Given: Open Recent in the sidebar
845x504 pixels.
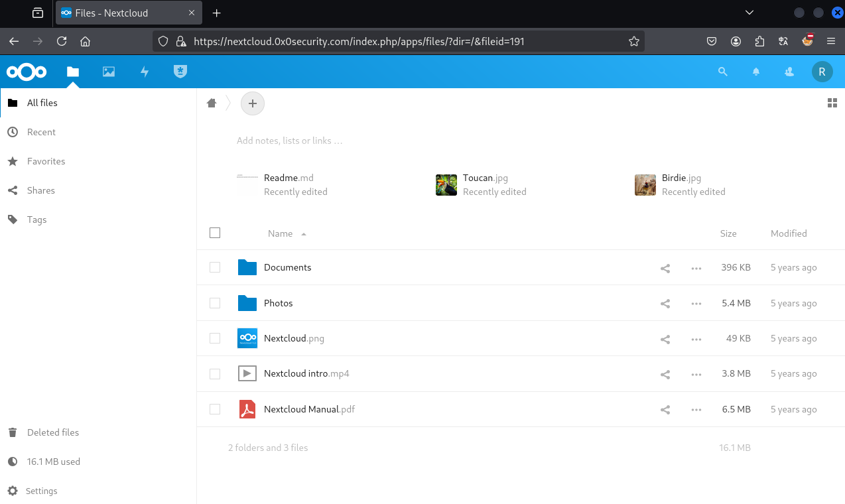Looking at the screenshot, I should click(41, 132).
